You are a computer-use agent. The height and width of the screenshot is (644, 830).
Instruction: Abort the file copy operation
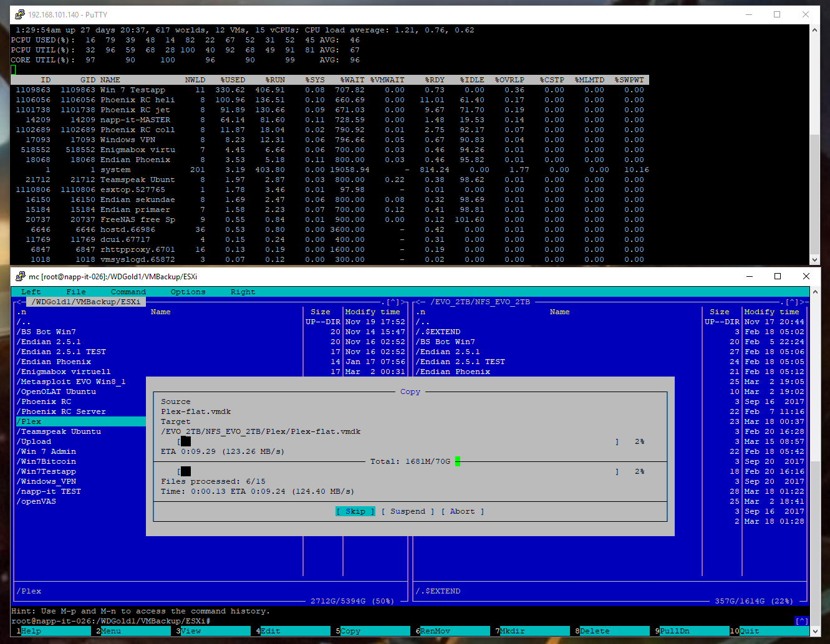click(462, 511)
